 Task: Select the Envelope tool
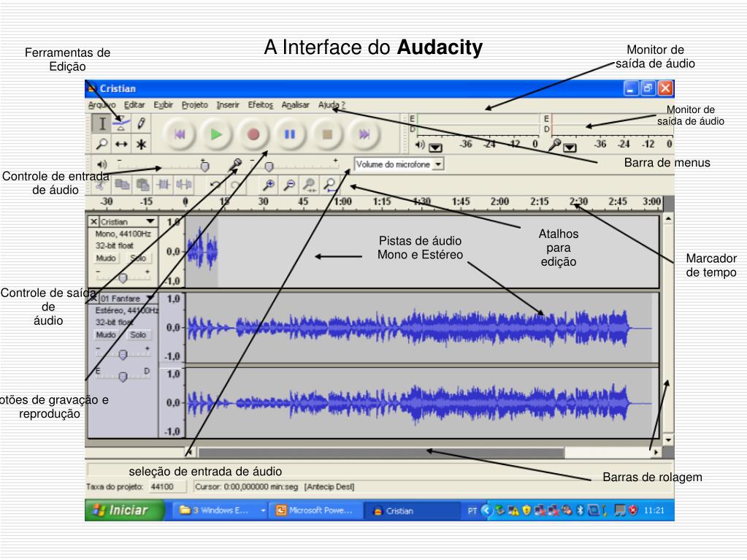(121, 124)
